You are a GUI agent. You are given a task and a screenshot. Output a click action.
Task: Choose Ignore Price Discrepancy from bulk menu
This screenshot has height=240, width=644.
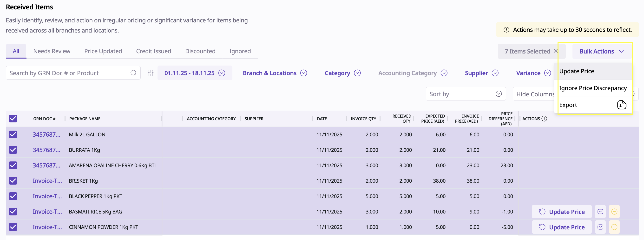(593, 88)
